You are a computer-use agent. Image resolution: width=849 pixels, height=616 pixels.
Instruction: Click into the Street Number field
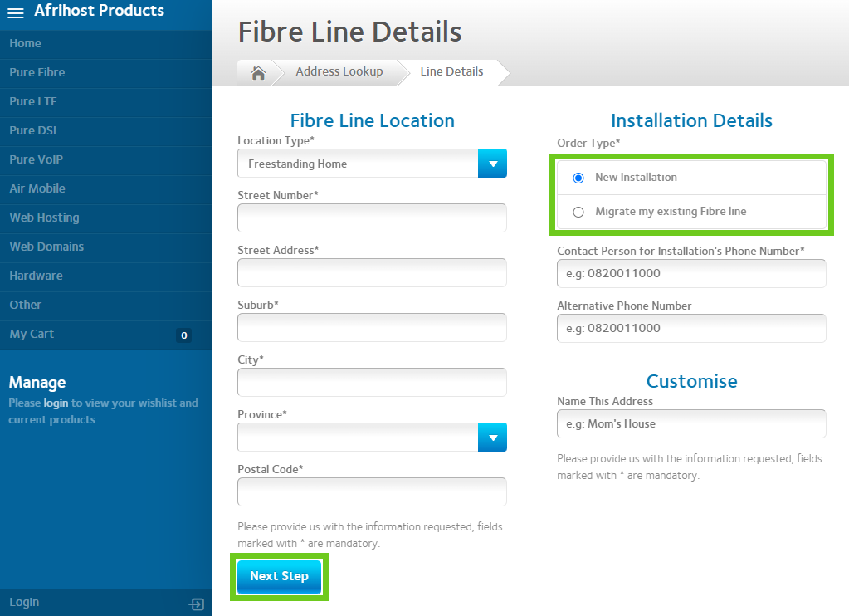click(x=372, y=218)
